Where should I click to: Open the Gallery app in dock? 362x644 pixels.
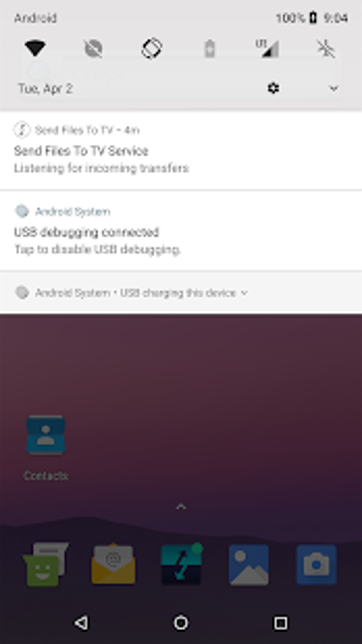tap(249, 565)
